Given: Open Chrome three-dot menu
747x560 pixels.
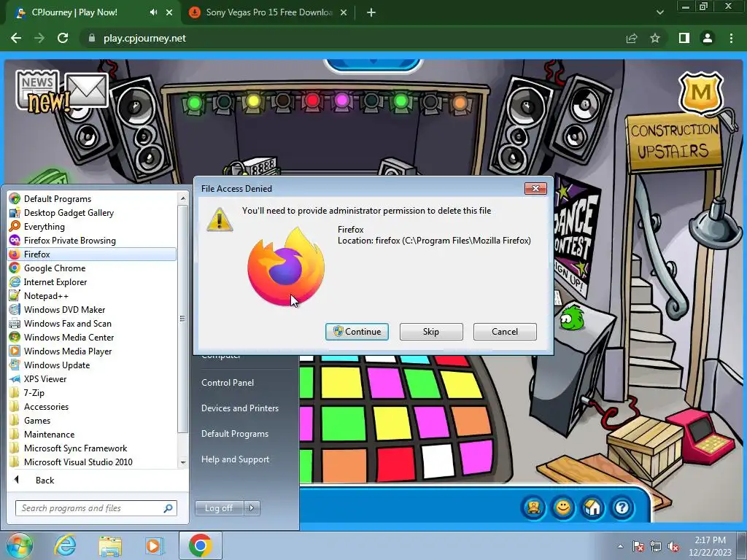Looking at the screenshot, I should tap(731, 38).
